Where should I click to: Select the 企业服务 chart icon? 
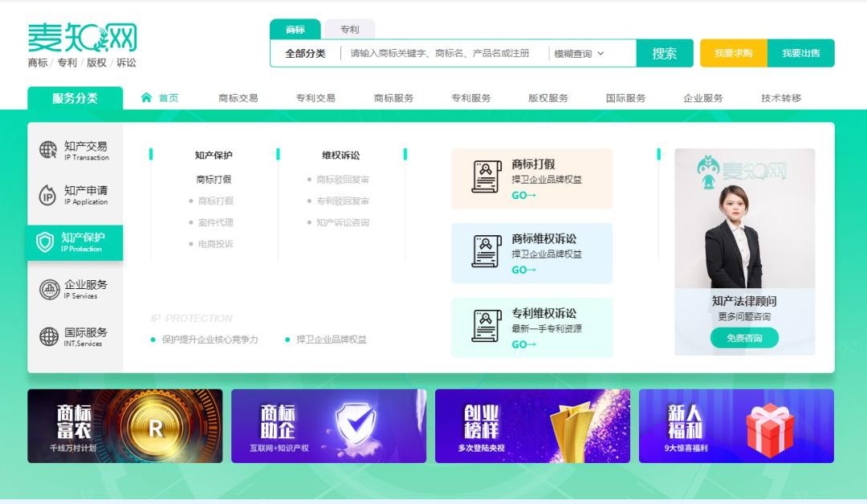49,289
